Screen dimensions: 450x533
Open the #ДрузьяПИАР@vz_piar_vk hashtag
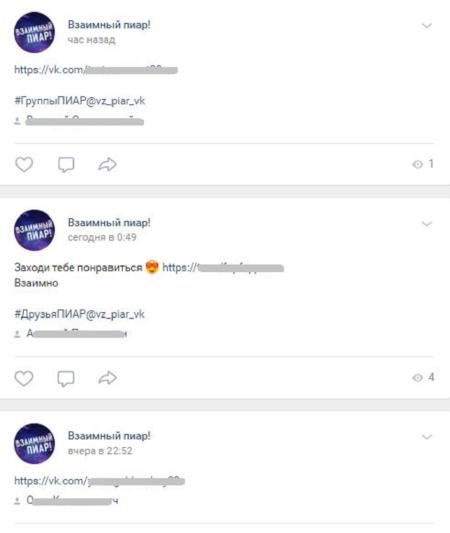[79, 314]
